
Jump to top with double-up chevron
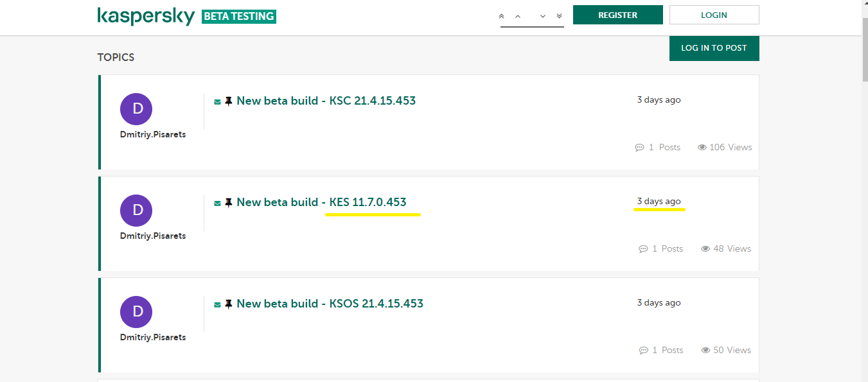[x=502, y=16]
